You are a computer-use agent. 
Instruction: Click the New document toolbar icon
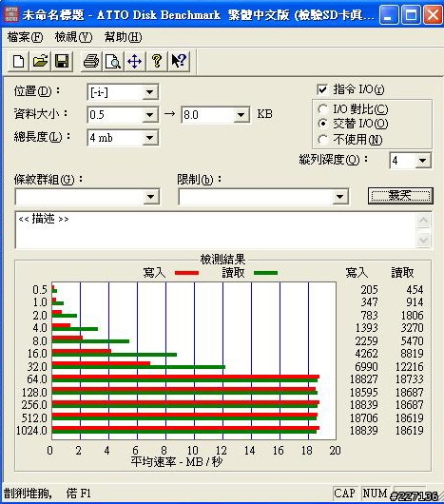tap(18, 61)
